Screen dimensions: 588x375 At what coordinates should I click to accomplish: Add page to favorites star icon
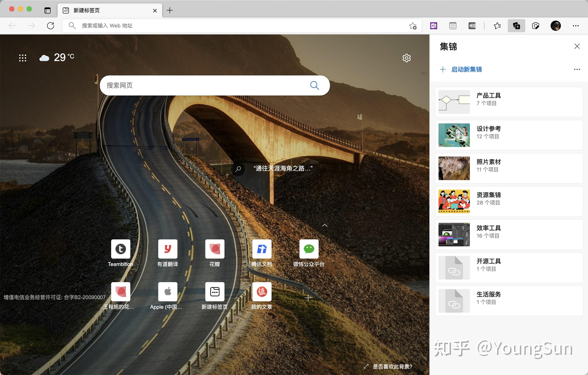click(x=413, y=26)
